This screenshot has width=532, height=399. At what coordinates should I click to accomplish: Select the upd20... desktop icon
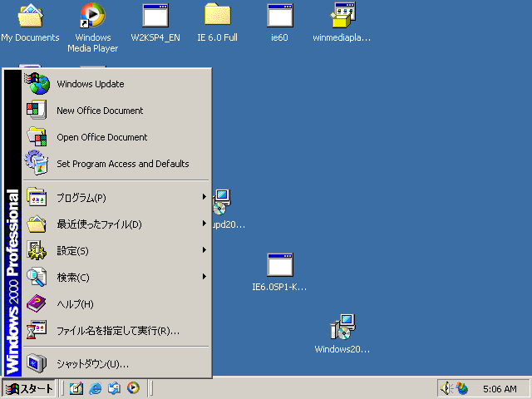tap(222, 202)
